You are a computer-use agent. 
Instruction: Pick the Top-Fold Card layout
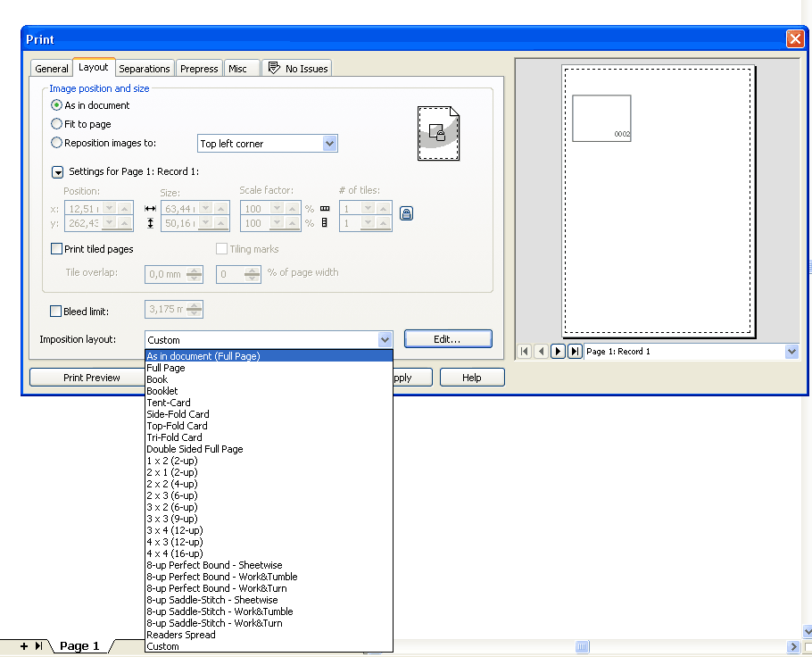pos(269,426)
